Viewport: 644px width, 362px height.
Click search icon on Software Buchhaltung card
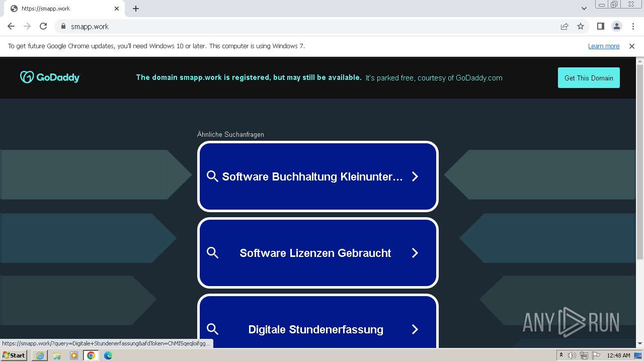[212, 176]
